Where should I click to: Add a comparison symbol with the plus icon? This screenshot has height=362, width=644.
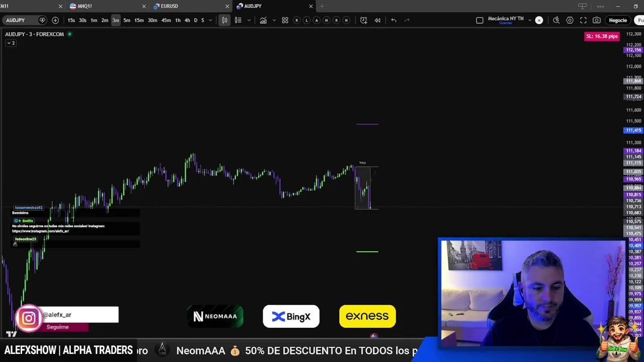point(55,20)
